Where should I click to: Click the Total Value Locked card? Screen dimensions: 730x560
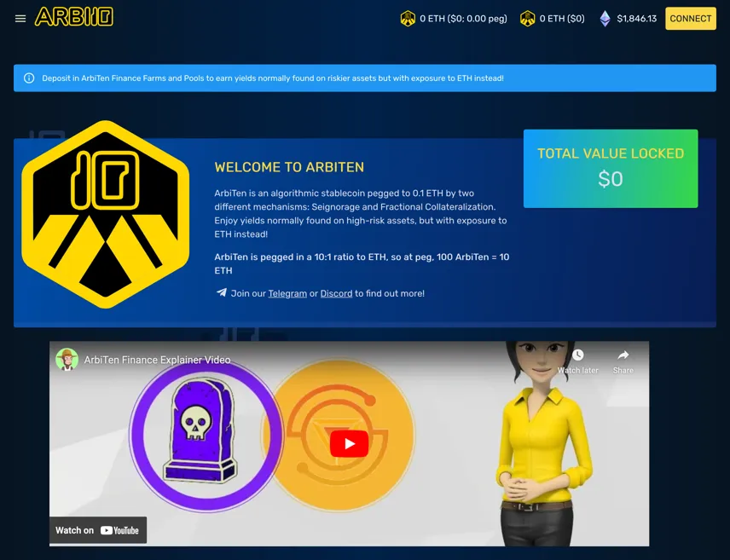[x=611, y=169]
